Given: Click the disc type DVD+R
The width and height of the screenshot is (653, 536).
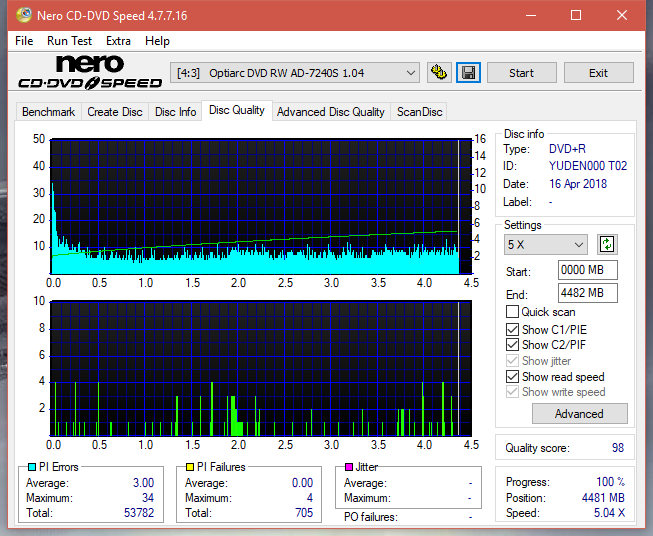Looking at the screenshot, I should [567, 149].
